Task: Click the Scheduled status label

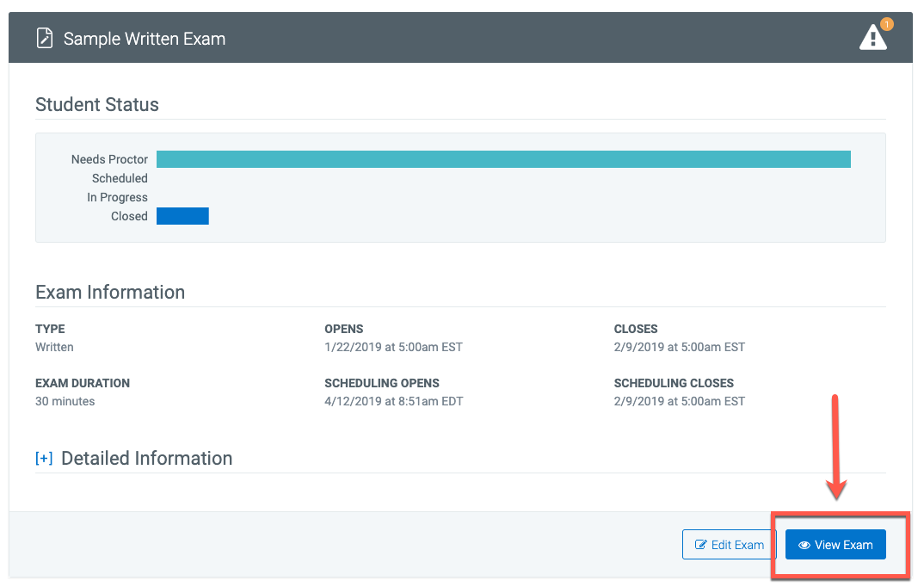Action: pos(120,178)
